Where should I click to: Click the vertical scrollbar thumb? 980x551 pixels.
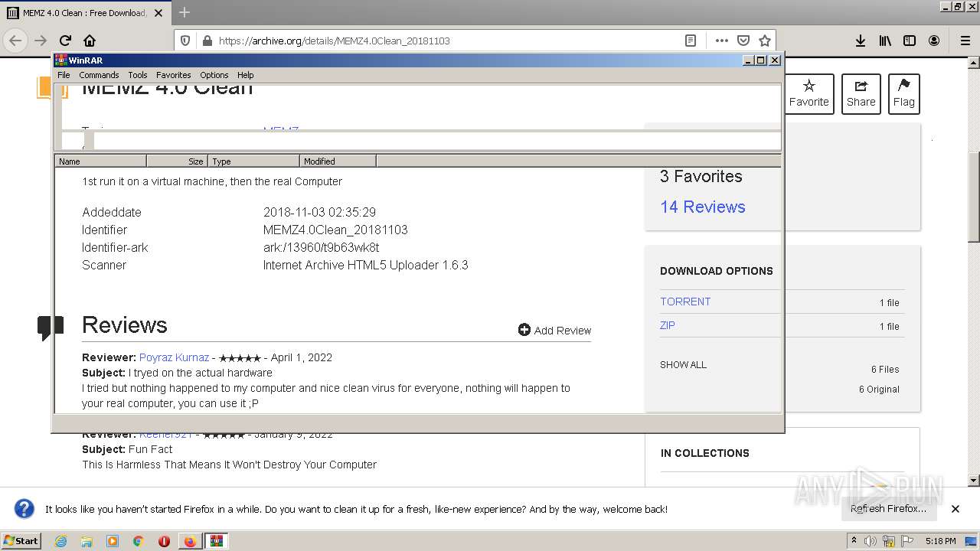(974, 197)
